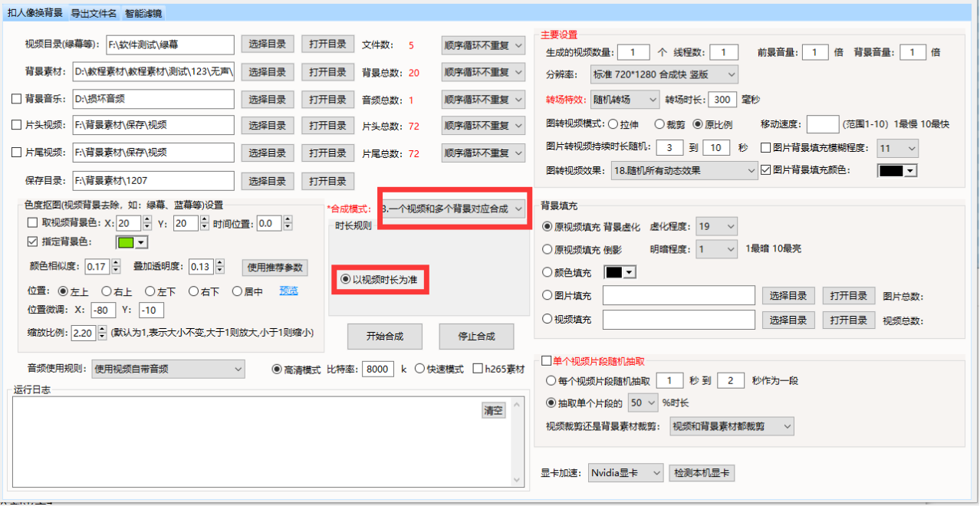This screenshot has width=980, height=506.
Task: Enable the 片尾视频 checkbox
Action: tap(16, 153)
